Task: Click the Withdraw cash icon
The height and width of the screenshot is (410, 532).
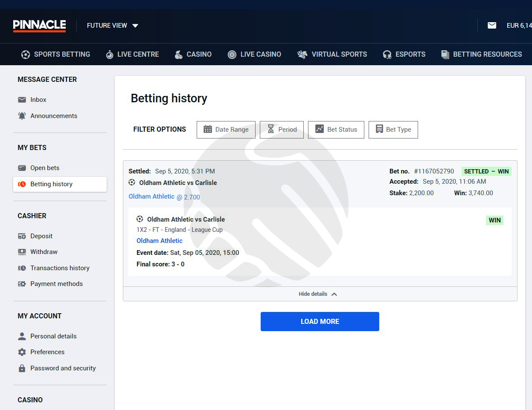Action: point(22,252)
